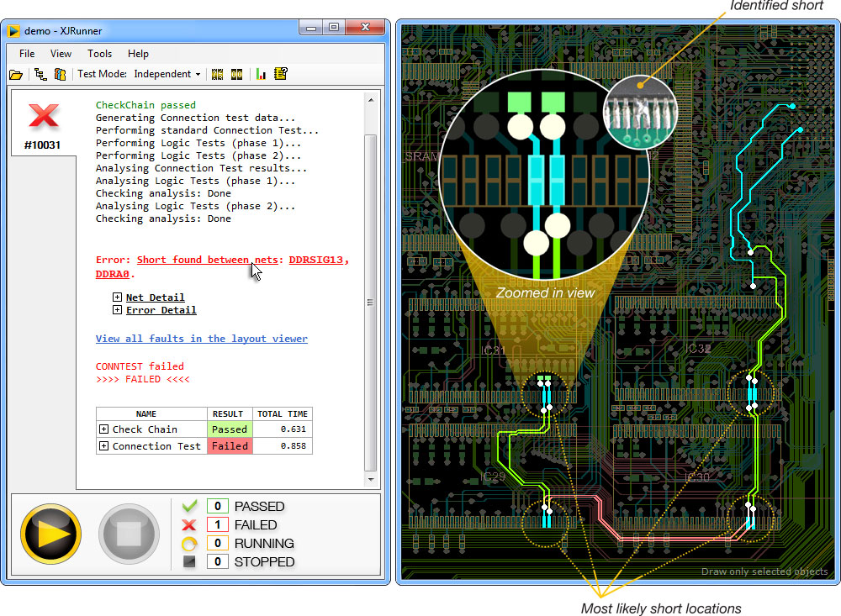Select the failed board #10031 tab
The image size is (841, 616).
coord(43,124)
